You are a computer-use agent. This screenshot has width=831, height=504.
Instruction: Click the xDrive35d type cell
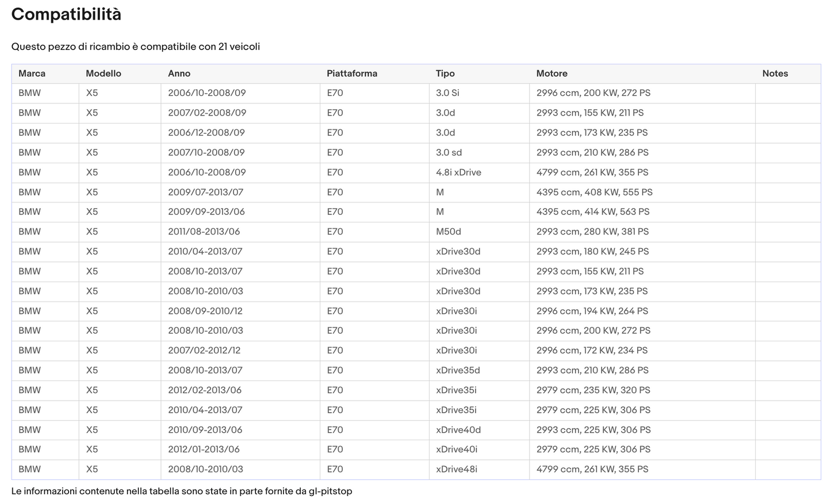458,370
